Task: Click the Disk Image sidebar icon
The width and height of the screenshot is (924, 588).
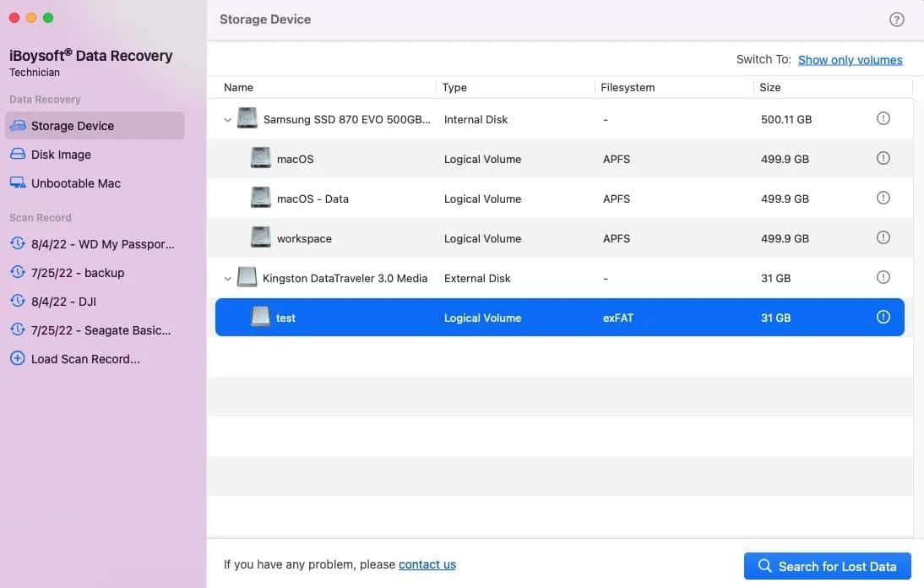Action: click(18, 154)
